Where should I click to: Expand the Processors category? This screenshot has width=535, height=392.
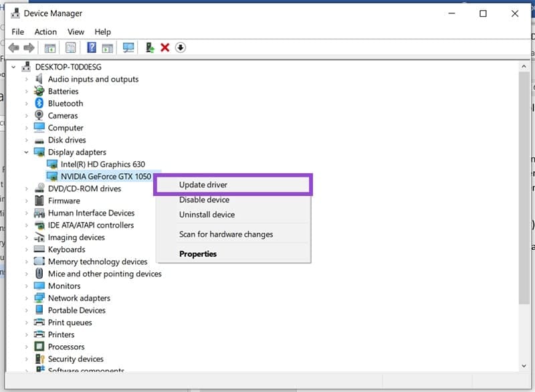27,347
